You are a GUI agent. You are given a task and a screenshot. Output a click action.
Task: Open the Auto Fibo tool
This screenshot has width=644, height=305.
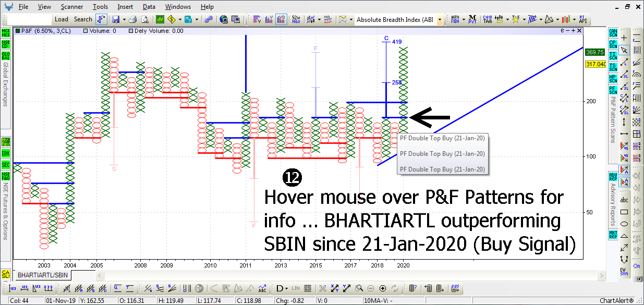(455, 19)
